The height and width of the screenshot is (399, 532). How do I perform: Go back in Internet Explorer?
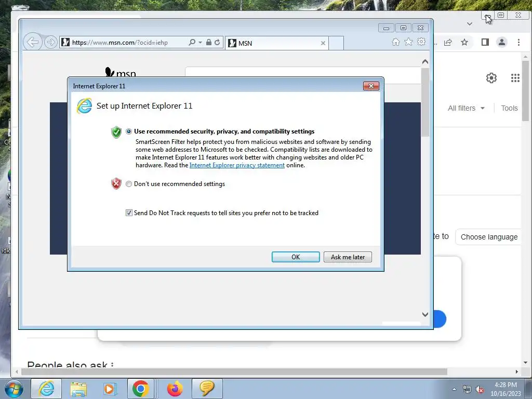(x=33, y=43)
